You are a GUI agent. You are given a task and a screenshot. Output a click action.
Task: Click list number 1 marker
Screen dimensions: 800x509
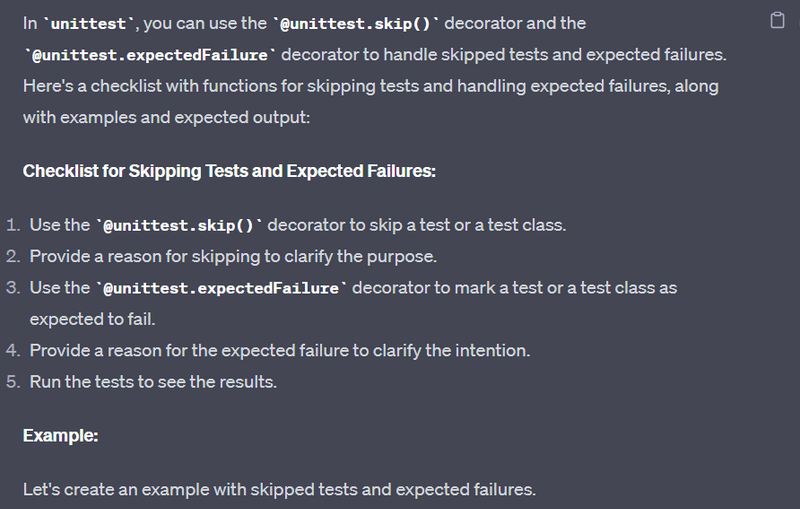coord(11,225)
